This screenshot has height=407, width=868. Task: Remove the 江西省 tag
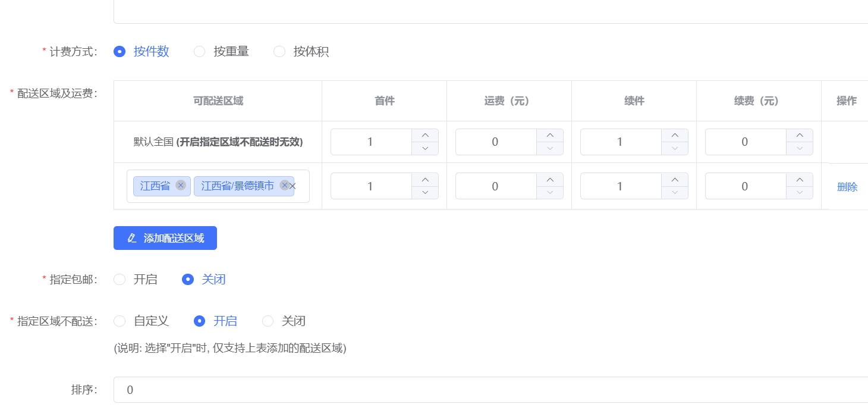pos(181,186)
